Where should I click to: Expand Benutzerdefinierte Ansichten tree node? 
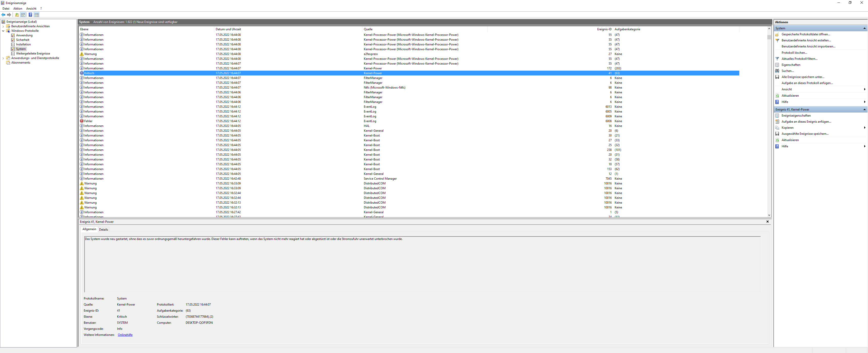(3, 26)
